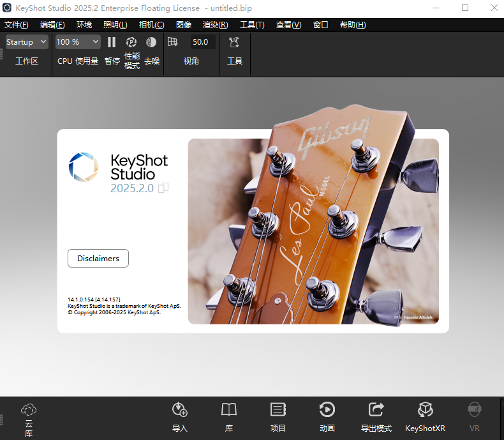
Task: Open the 图像 menu
Action: 184,25
